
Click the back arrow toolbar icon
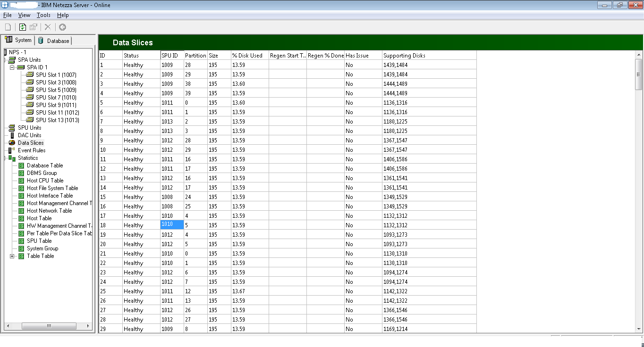[62, 27]
